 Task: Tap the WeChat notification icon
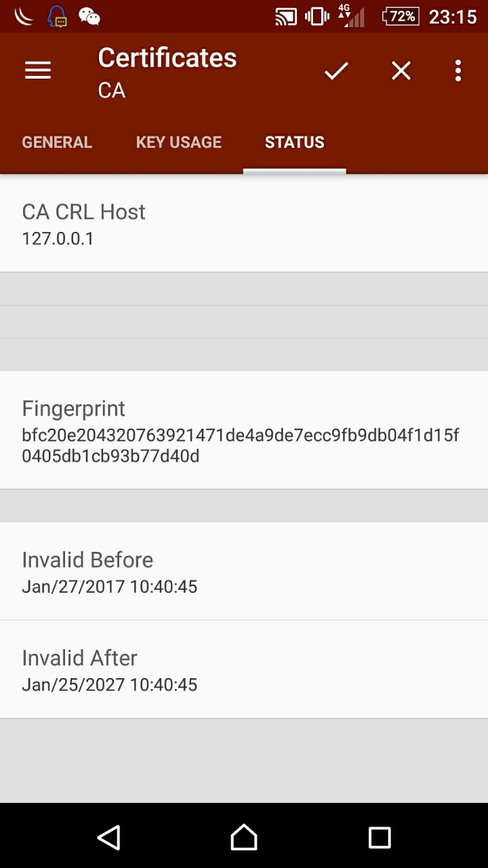pos(89,16)
